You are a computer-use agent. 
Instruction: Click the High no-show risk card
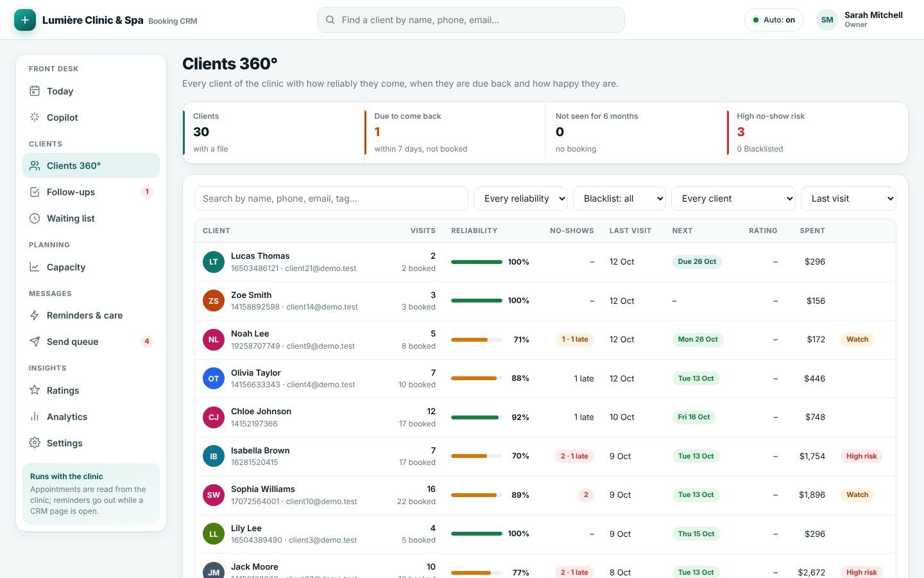click(817, 132)
